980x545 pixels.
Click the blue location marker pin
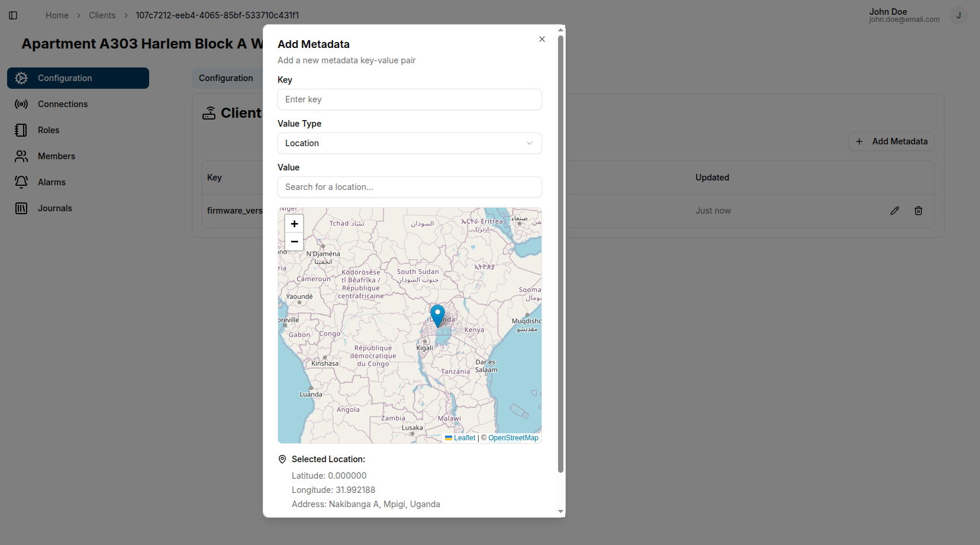point(437,315)
